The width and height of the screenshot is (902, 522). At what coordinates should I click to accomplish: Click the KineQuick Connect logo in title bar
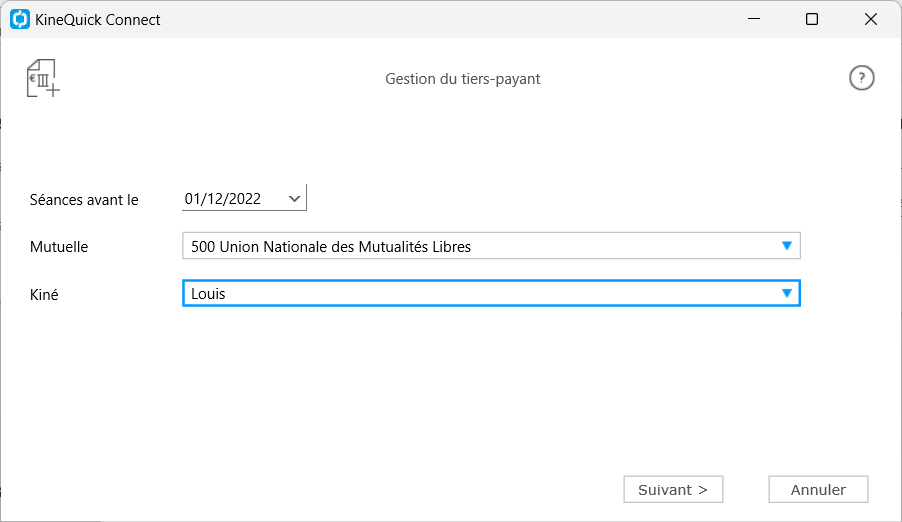20,19
